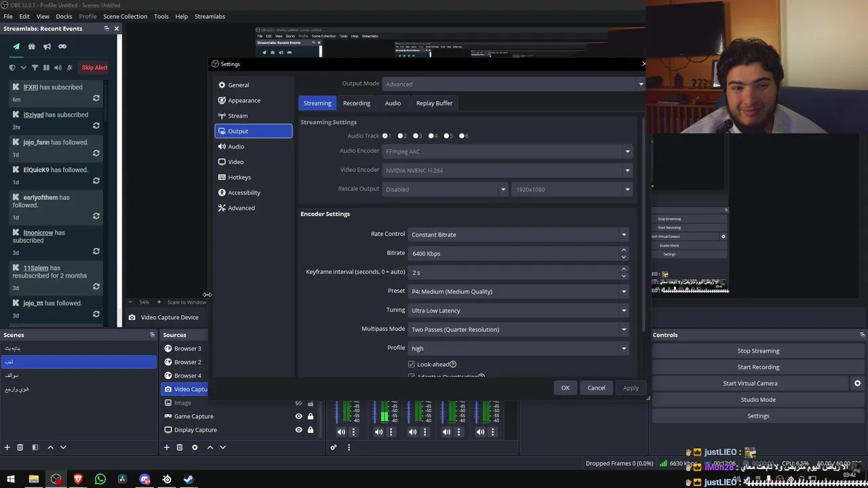The image size is (868, 488).
Task: Open Discord from taskbar
Action: point(144,479)
